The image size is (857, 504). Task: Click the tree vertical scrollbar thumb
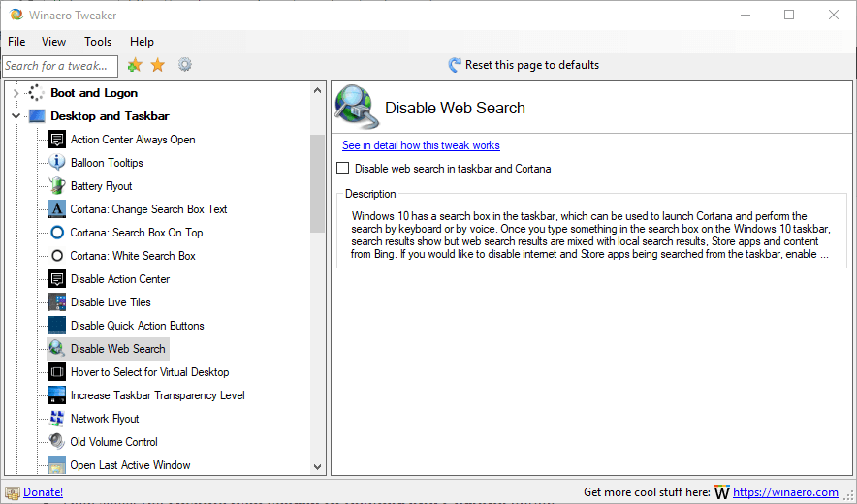[x=318, y=183]
